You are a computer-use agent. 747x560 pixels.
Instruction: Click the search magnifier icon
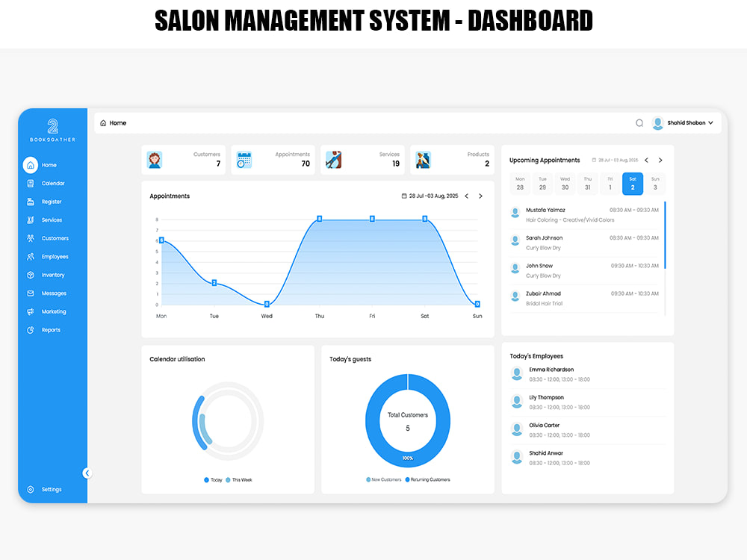pos(639,123)
